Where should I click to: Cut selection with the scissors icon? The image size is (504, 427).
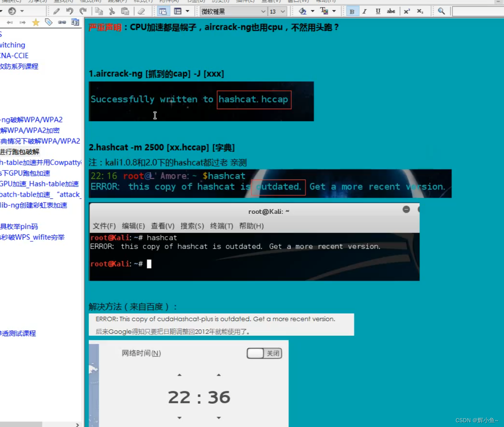click(x=112, y=11)
